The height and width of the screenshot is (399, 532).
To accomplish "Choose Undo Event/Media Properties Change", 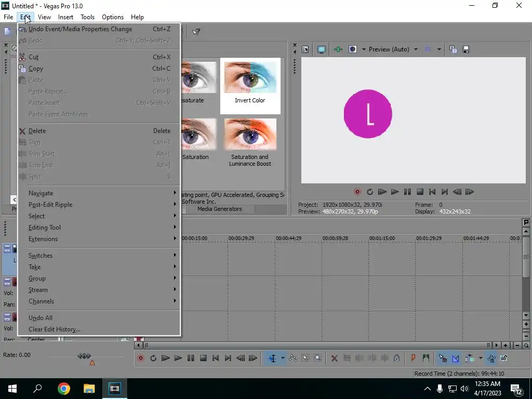I will tap(99, 29).
